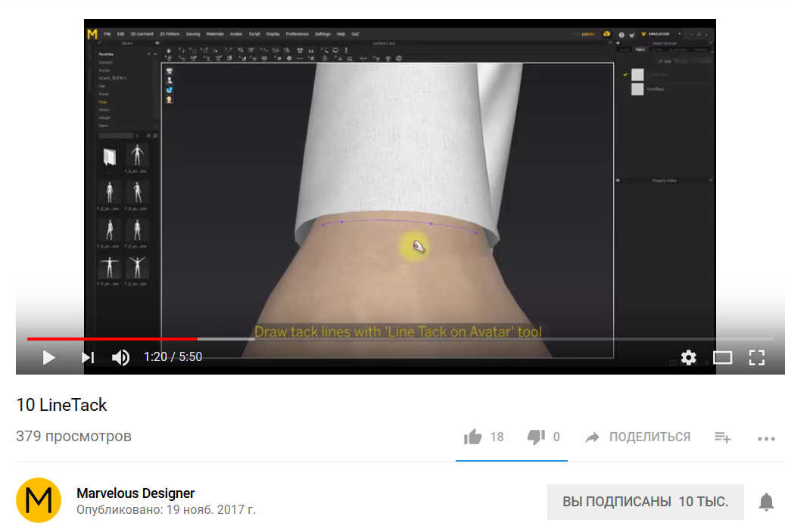Click the like count 18
This screenshot has width=785, height=532.
(x=497, y=437)
